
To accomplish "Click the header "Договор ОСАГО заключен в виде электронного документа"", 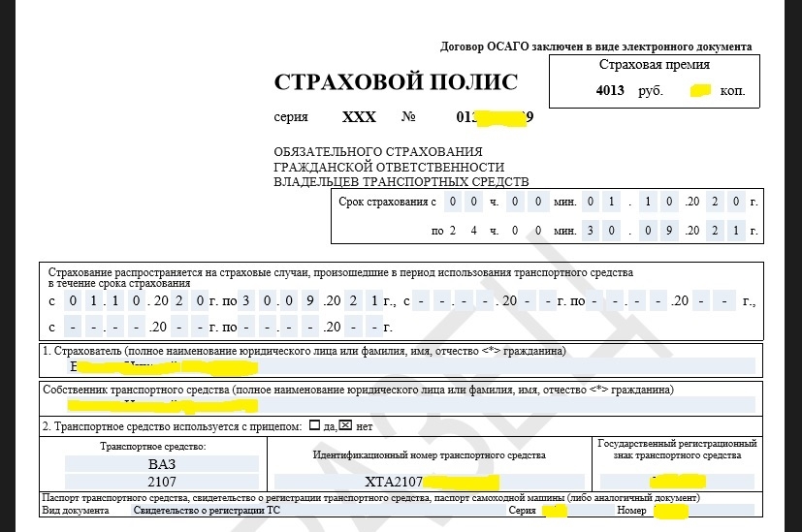I will coord(595,47).
